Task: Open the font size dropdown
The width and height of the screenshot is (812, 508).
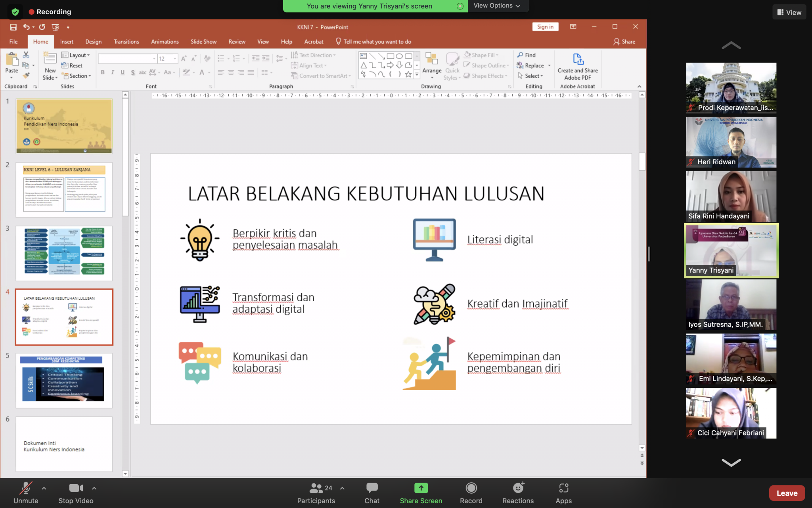Action: [x=175, y=59]
